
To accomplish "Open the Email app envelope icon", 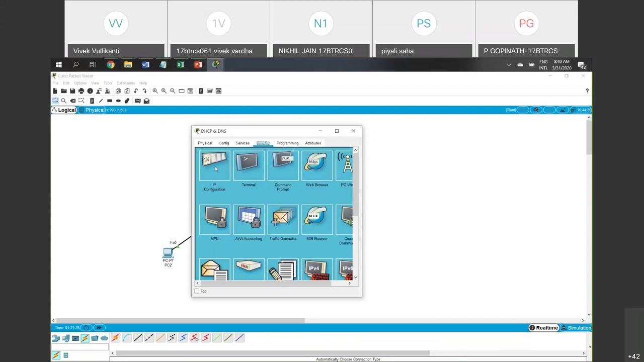I will coord(215,270).
